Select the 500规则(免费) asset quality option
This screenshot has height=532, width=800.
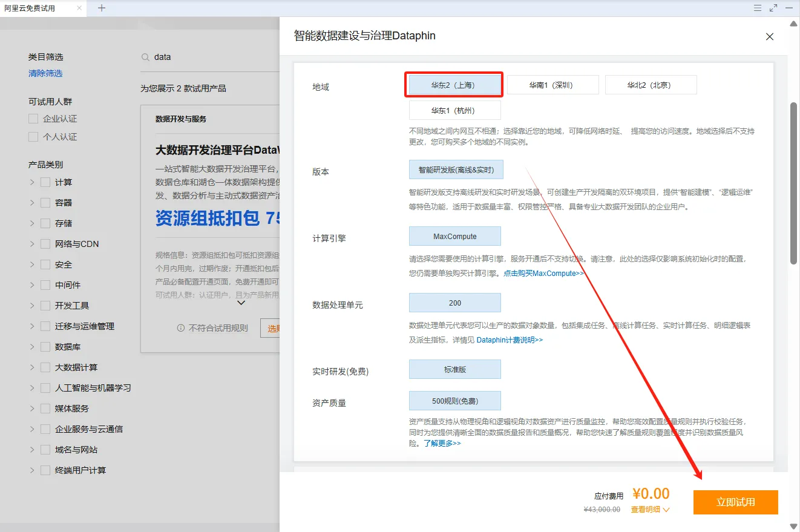pyautogui.click(x=454, y=401)
